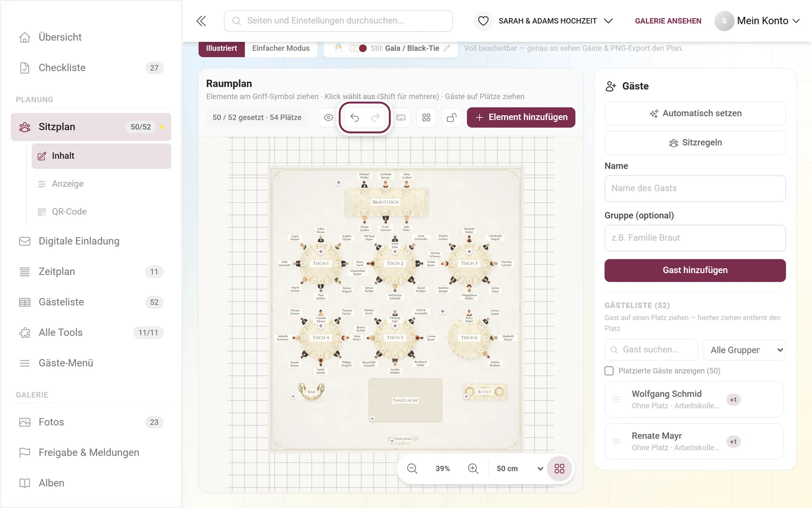
Task: Click the Eingang move handle
Action: (x=392, y=441)
